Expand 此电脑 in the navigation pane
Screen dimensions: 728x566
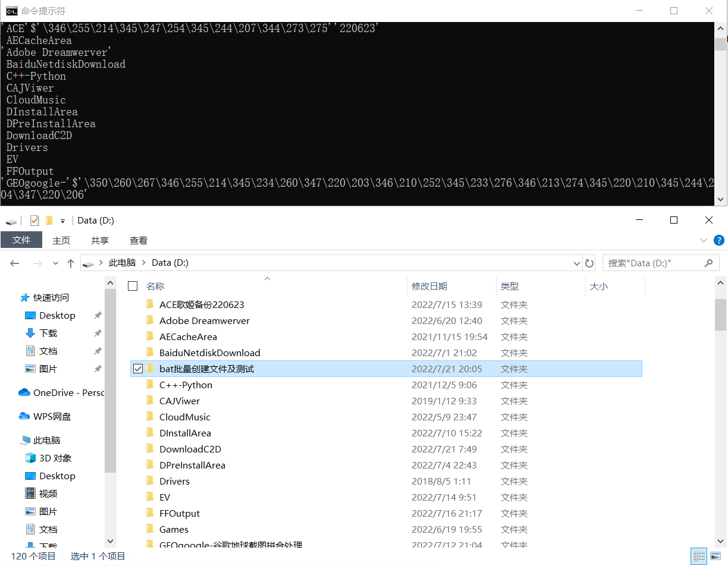(14, 439)
